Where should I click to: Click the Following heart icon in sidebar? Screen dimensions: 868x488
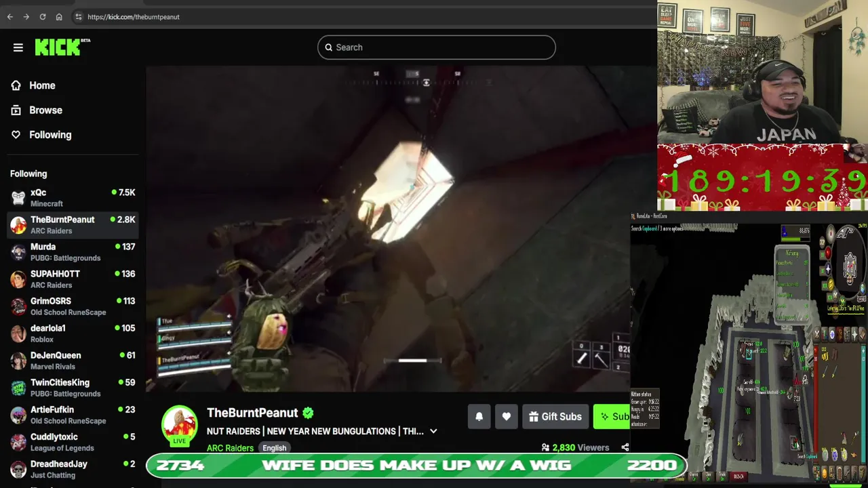[x=16, y=134]
